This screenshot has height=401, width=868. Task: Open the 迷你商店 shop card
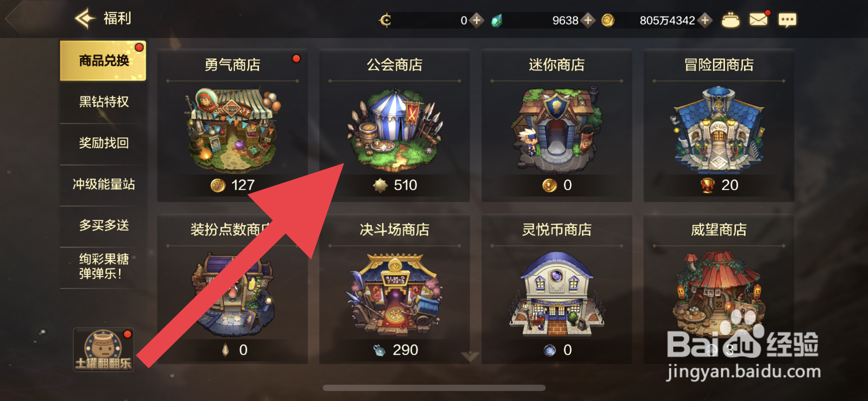[x=557, y=125]
